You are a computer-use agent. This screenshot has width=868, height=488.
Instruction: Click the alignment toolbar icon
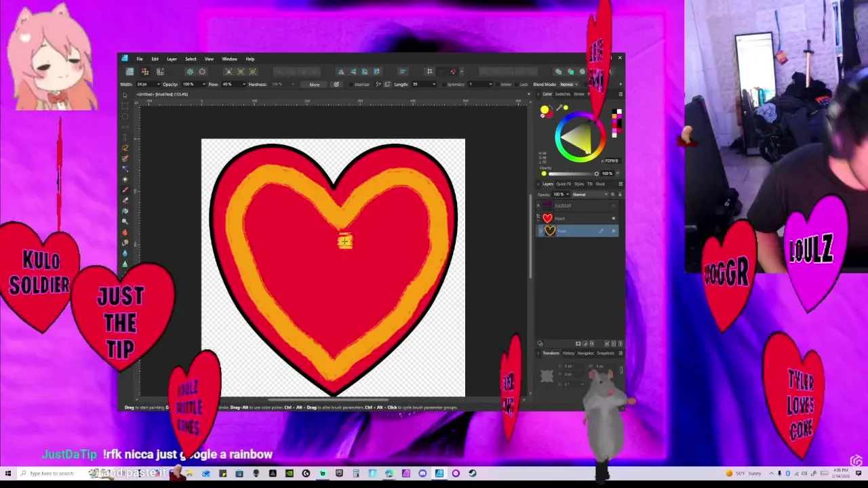coord(402,71)
